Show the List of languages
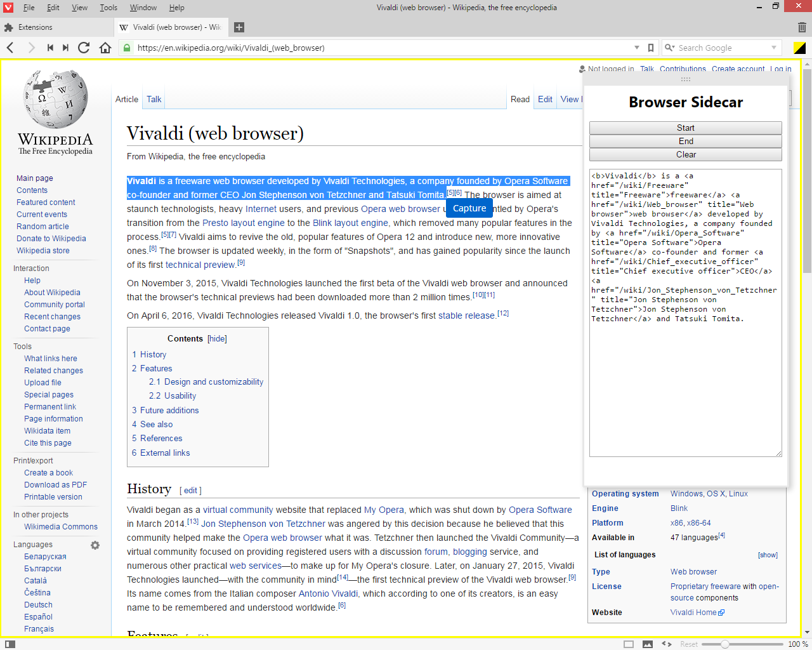This screenshot has height=650, width=812. pyautogui.click(x=768, y=555)
